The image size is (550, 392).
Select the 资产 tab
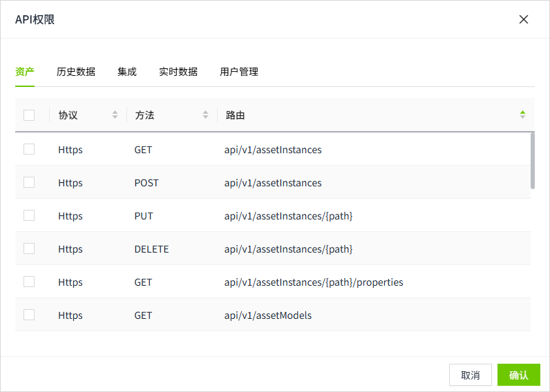25,72
